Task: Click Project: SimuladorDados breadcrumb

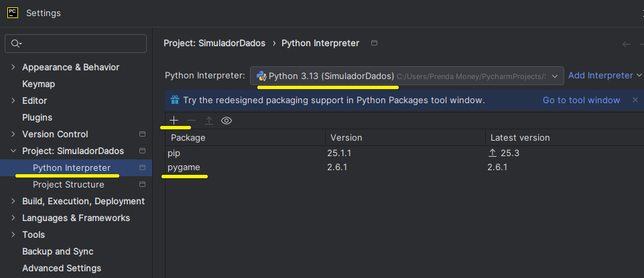Action: (214, 43)
